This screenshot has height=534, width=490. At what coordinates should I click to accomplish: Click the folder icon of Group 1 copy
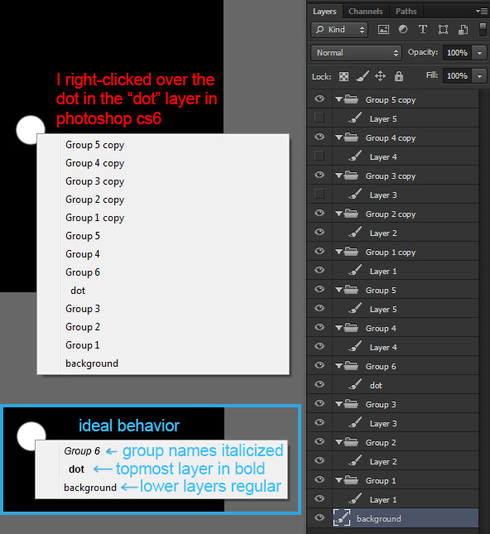(x=351, y=252)
